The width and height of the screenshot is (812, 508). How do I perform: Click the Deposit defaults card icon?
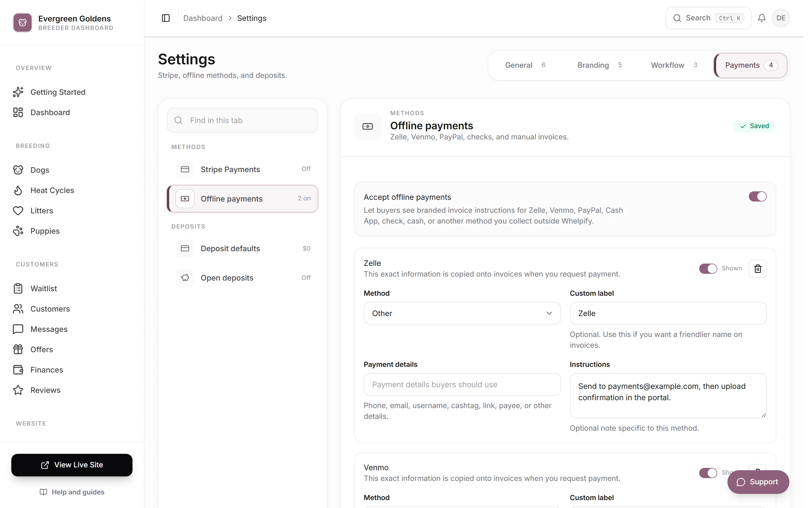[185, 248]
